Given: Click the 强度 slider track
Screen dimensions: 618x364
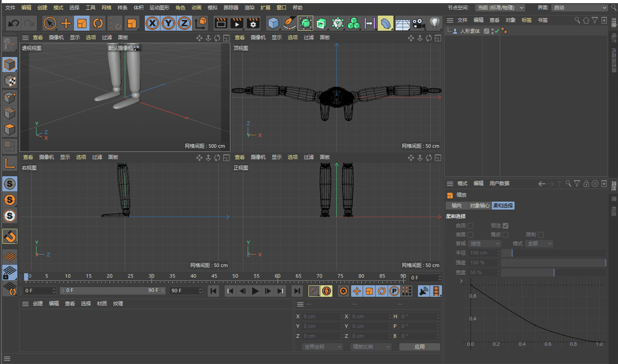Looking at the screenshot, I should (x=554, y=263).
